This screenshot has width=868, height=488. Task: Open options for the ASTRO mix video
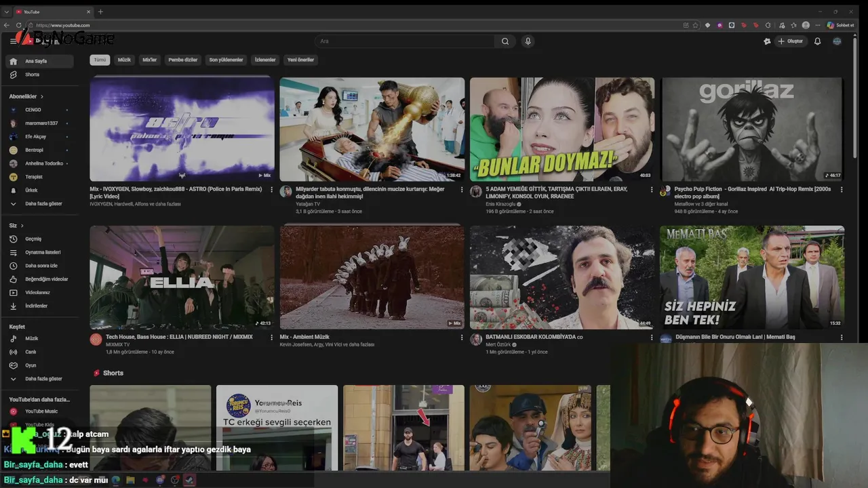pos(272,190)
